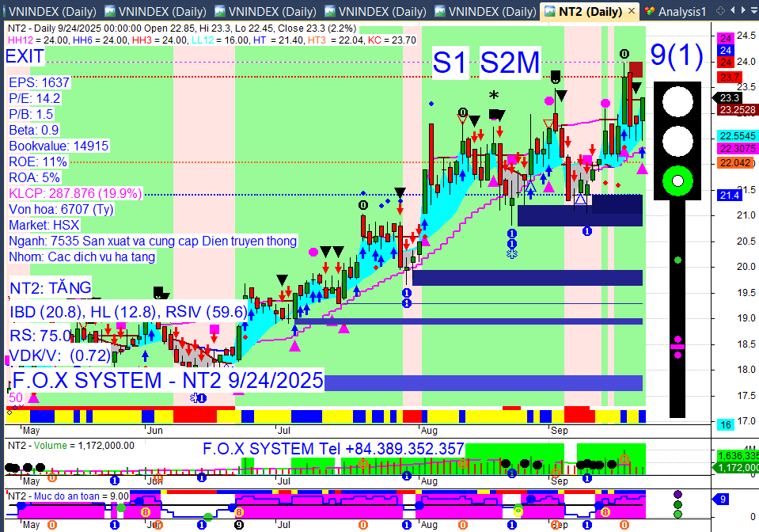This screenshot has width=759, height=532.
Task: Click the NT2 - Muc do an toan pane title
Action: pos(68,496)
